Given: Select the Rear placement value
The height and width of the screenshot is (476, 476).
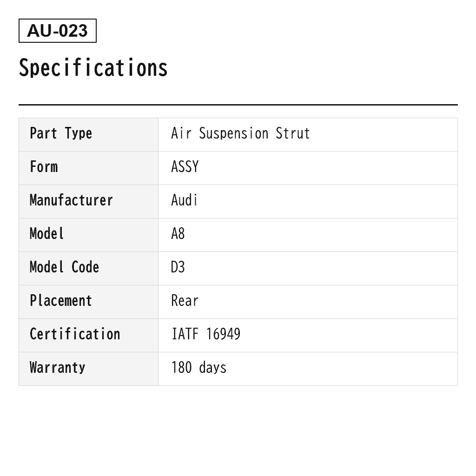Looking at the screenshot, I should [x=185, y=301].
